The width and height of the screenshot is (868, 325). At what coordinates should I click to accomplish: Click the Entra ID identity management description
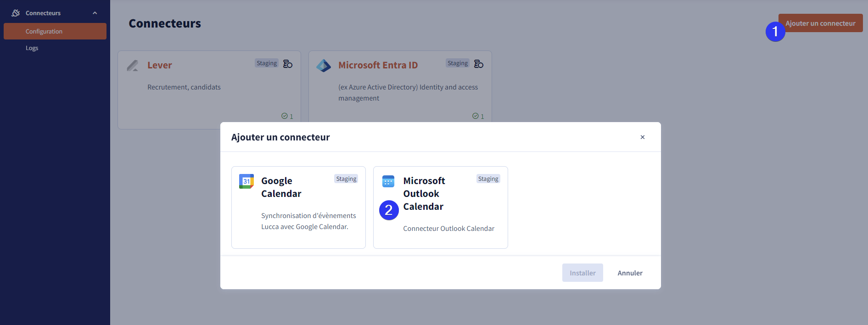pos(408,93)
